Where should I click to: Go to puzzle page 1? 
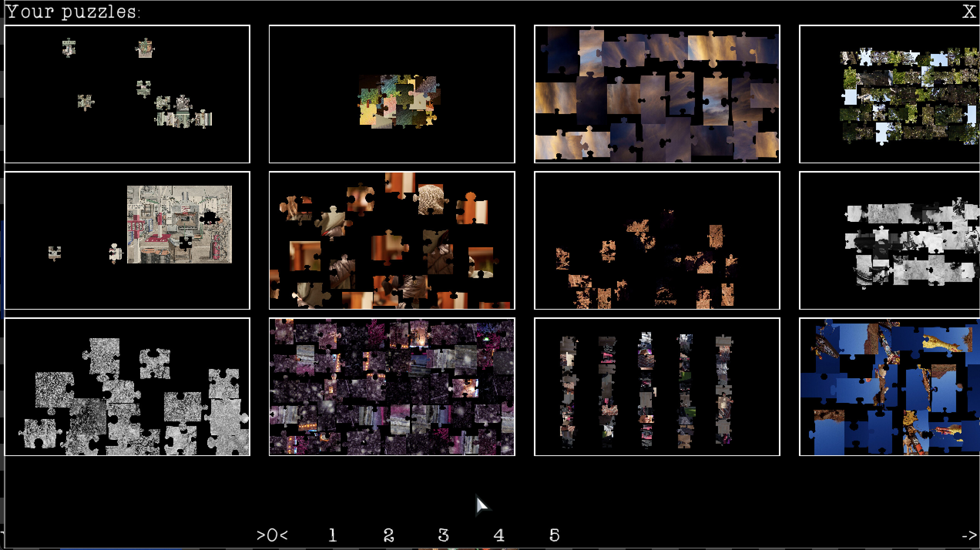point(332,535)
